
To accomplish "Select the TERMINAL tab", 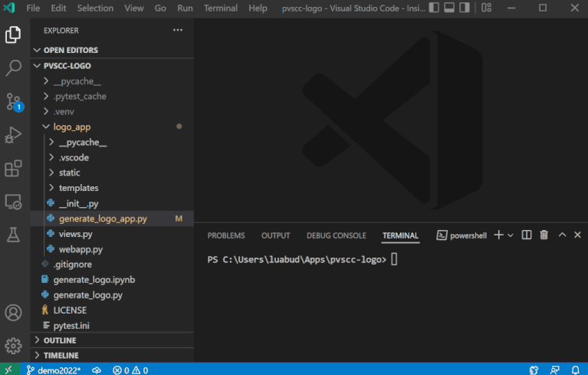I will pyautogui.click(x=400, y=235).
